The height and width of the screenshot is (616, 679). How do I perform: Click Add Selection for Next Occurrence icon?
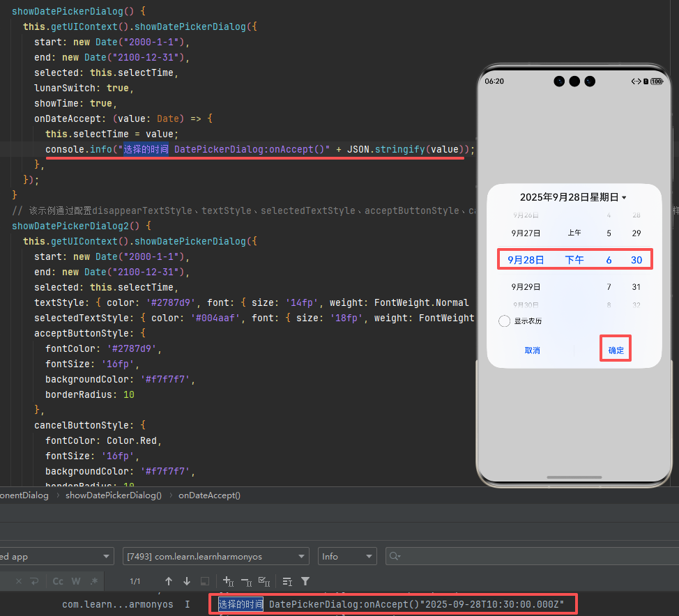point(228,581)
